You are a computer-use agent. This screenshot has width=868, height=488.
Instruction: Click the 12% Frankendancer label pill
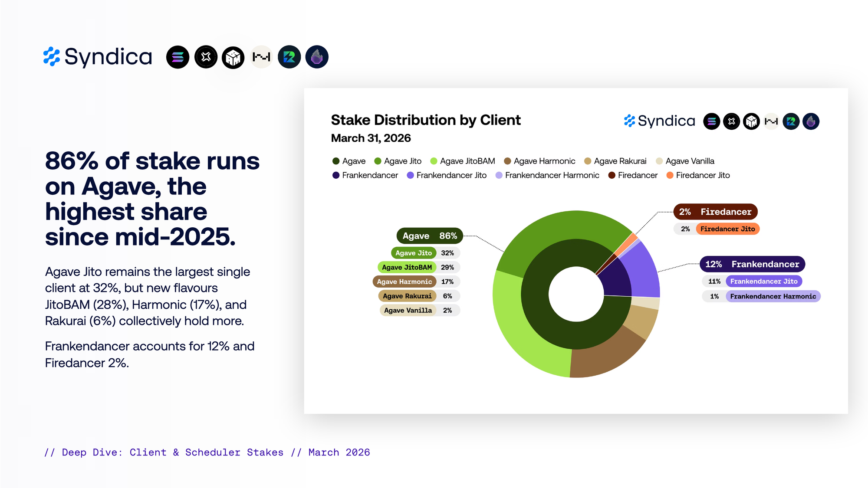click(x=752, y=264)
